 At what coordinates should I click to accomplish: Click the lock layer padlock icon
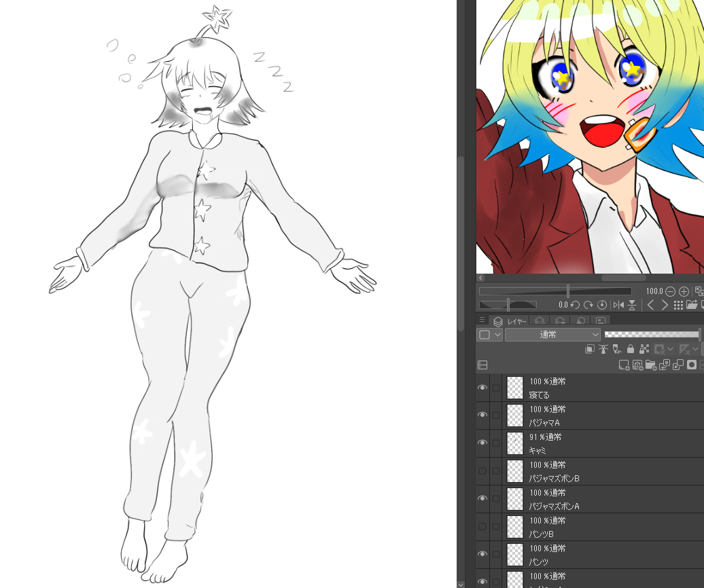pyautogui.click(x=631, y=349)
